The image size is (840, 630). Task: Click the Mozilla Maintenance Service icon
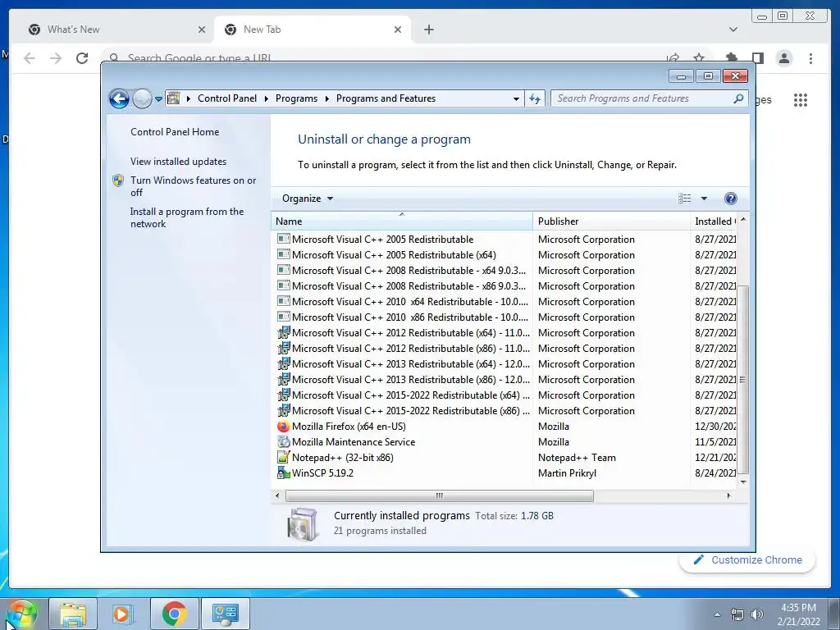tap(283, 442)
